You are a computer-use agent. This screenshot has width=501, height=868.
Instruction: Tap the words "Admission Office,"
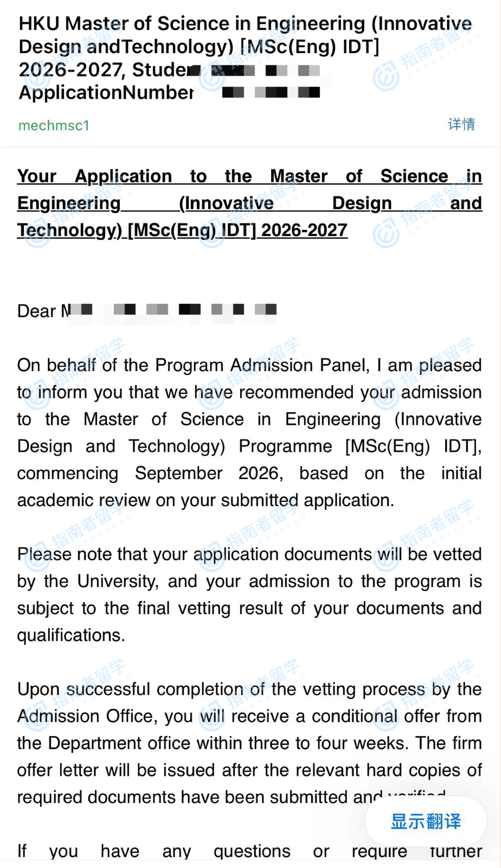click(x=87, y=716)
